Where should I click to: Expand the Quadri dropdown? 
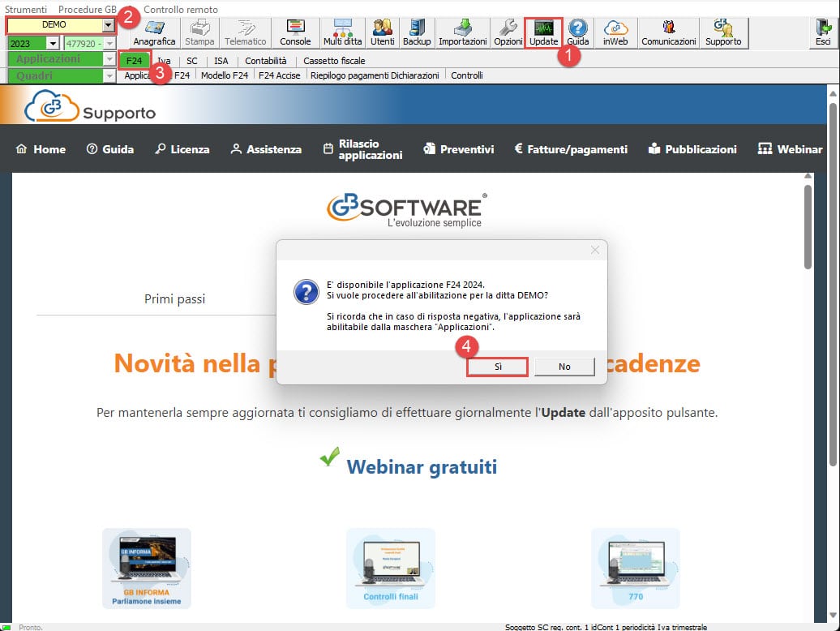coord(109,75)
